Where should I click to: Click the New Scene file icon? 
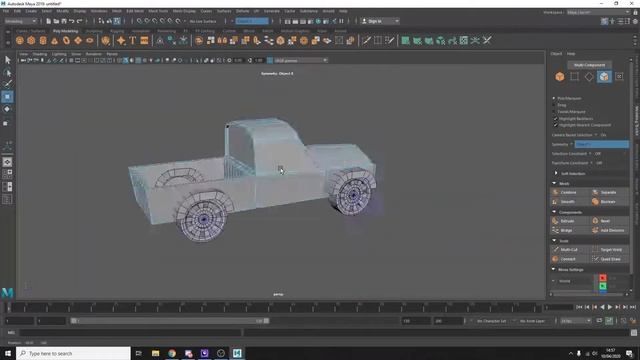pyautogui.click(x=49, y=21)
